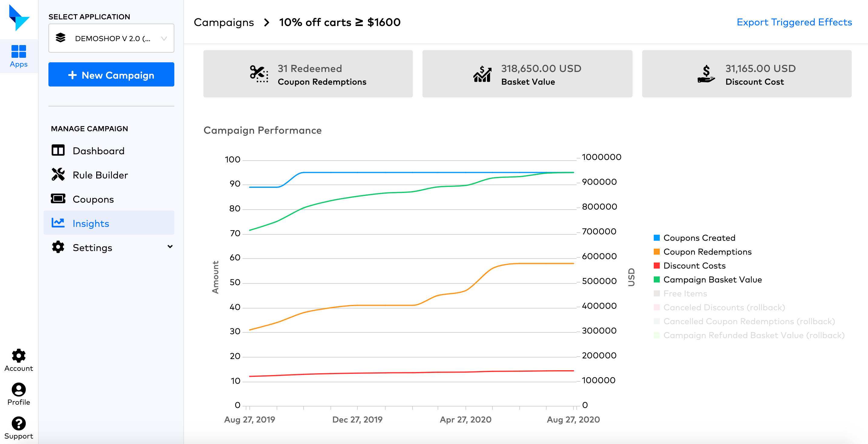The height and width of the screenshot is (444, 868).
Task: Open the Profile user icon
Action: tap(18, 390)
